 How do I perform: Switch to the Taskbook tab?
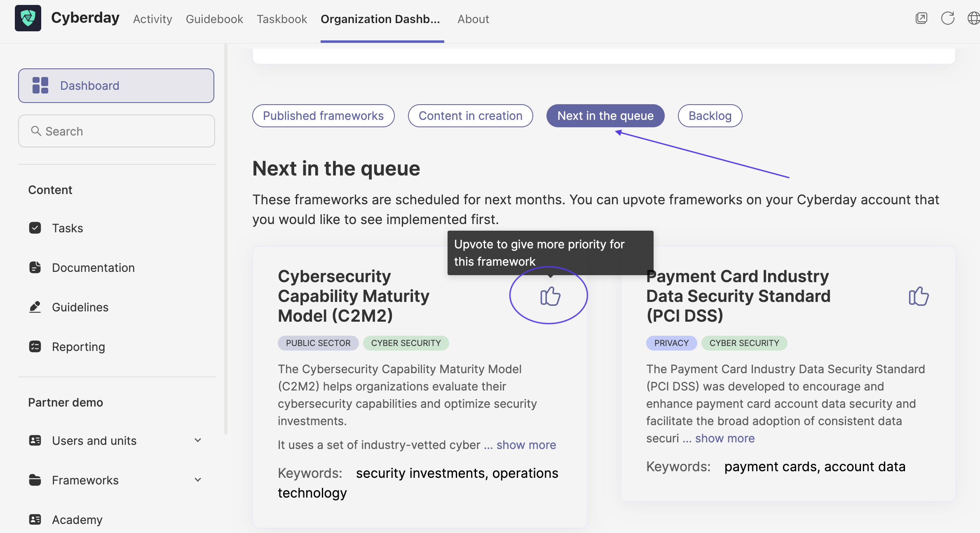[x=282, y=19]
